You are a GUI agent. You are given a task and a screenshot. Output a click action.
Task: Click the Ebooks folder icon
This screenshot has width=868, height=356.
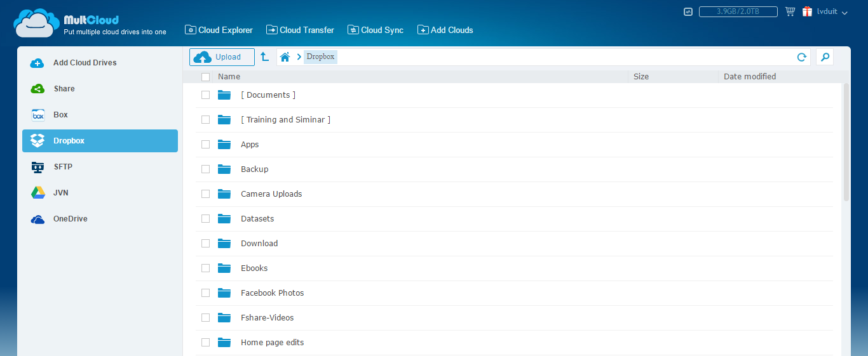224,268
